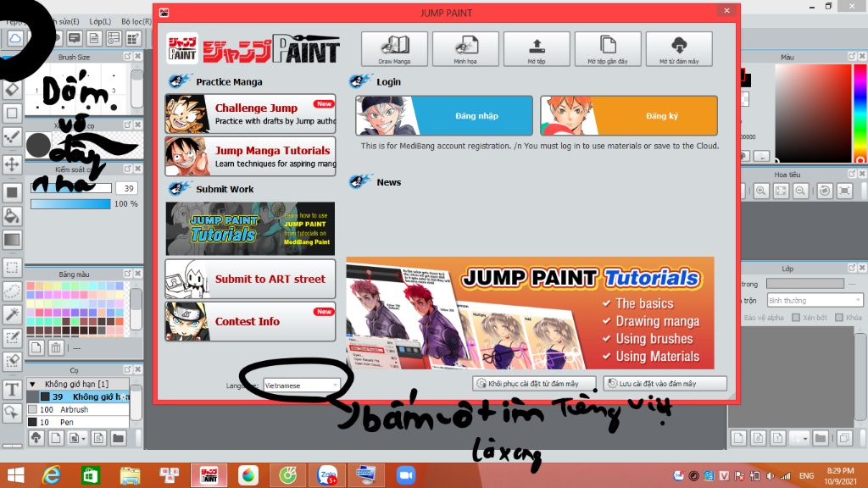Click the Windows Start button
The height and width of the screenshot is (488, 868).
click(x=15, y=475)
